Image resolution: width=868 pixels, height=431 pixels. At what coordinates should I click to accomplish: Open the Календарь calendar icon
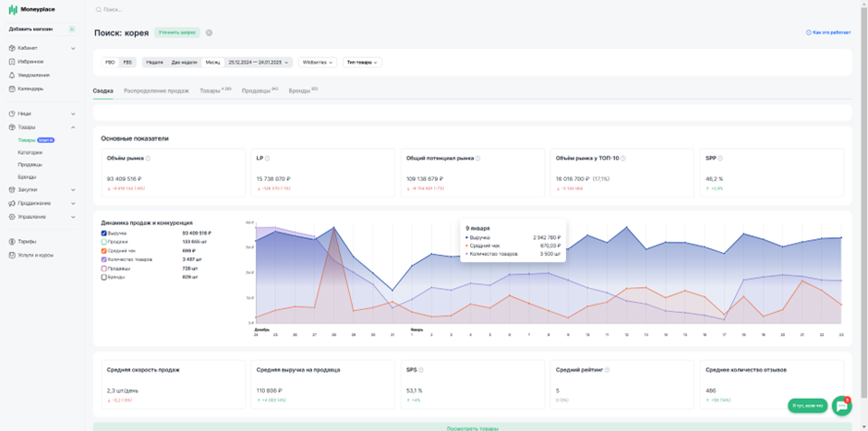(x=12, y=89)
